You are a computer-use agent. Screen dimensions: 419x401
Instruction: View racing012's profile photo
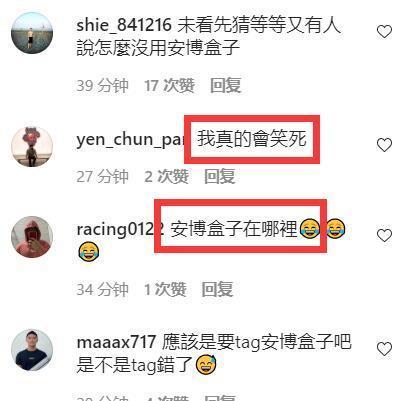coord(32,237)
